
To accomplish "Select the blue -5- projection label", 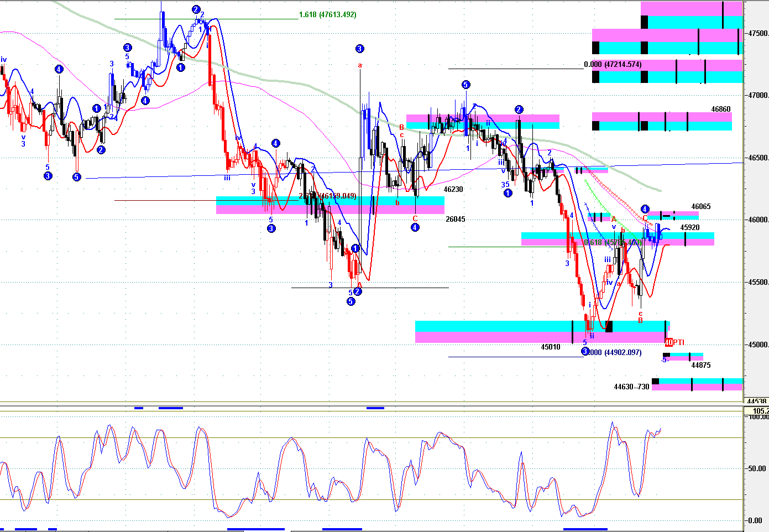I will pyautogui.click(x=665, y=359).
